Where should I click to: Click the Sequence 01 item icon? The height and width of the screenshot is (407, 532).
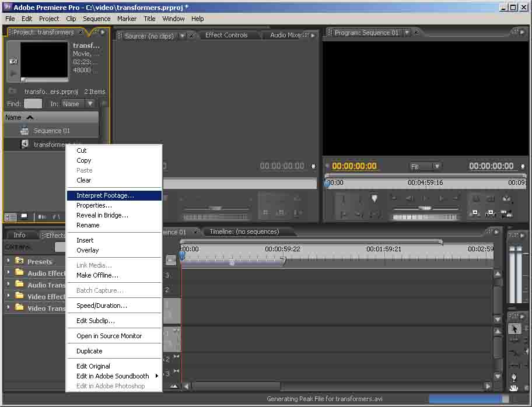click(24, 131)
